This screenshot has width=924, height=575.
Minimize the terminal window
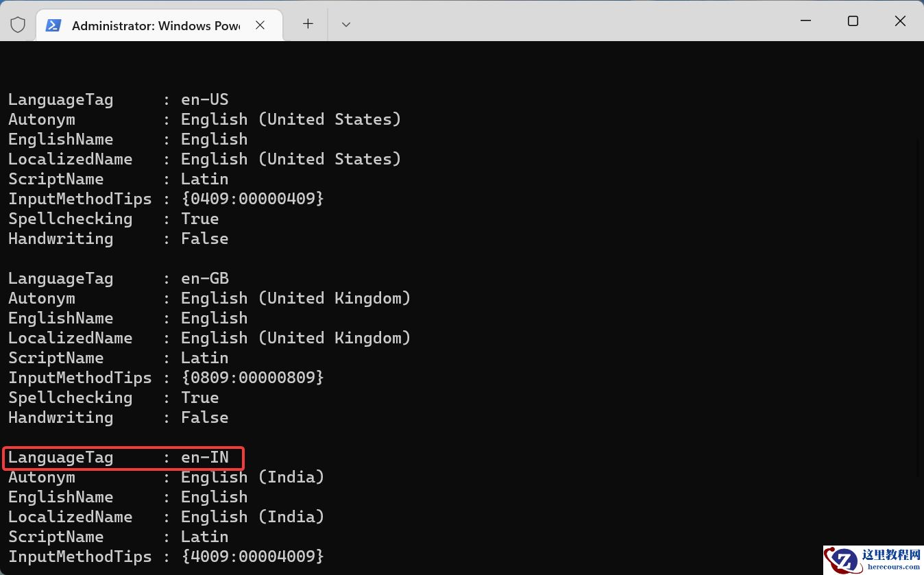(805, 21)
